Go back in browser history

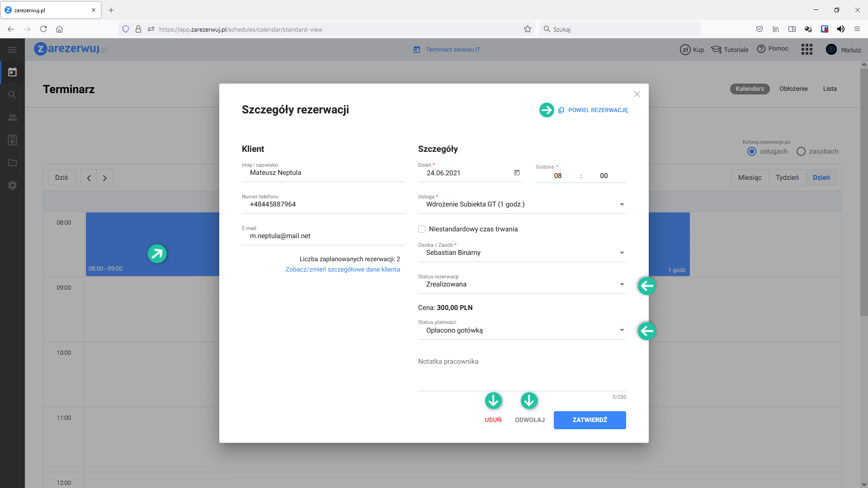coord(11,29)
